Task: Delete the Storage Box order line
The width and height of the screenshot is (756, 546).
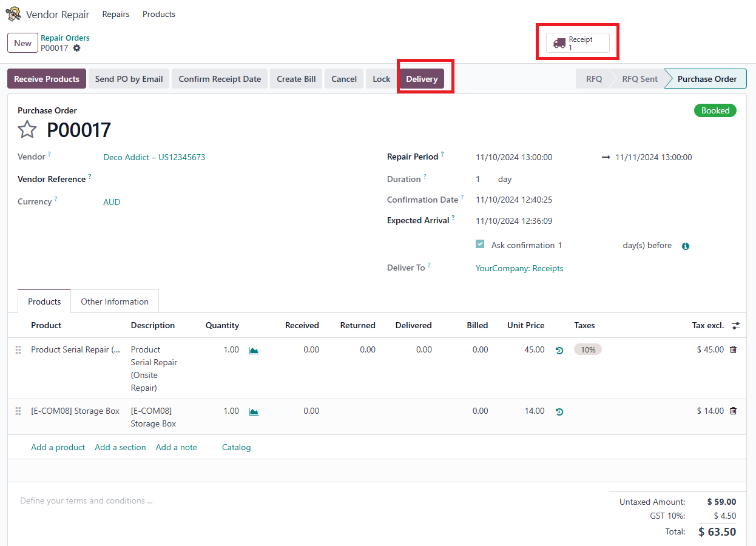Action: coord(733,411)
